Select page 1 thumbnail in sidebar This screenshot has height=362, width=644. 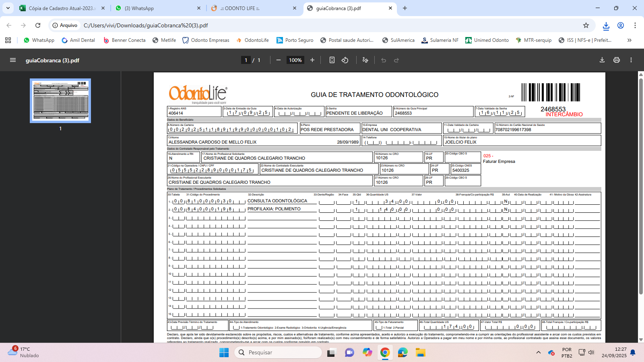(60, 101)
